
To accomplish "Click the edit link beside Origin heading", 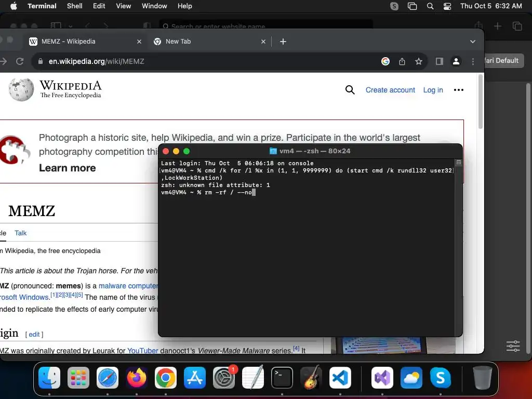I will tap(34, 335).
